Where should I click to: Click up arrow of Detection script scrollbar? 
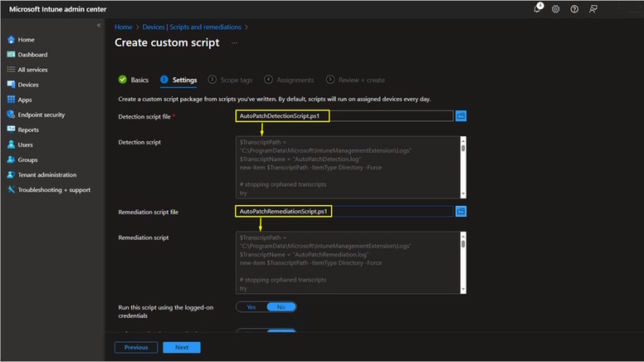point(463,139)
